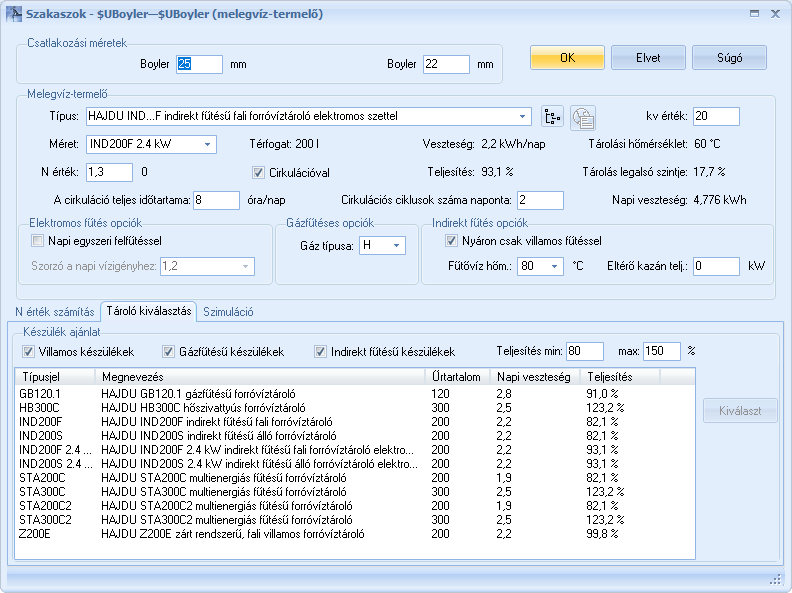Select the HB300C heat pump row

click(x=355, y=408)
